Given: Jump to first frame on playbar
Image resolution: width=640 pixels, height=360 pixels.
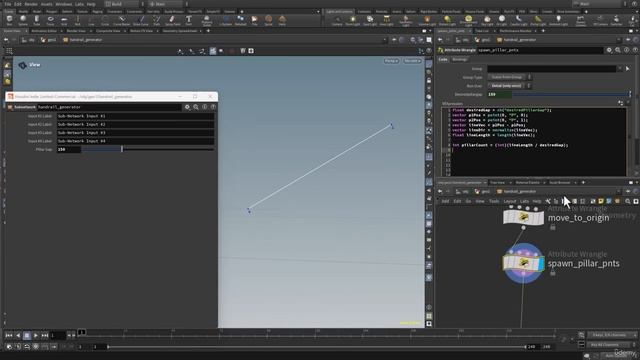Looking at the screenshot, I should point(9,335).
